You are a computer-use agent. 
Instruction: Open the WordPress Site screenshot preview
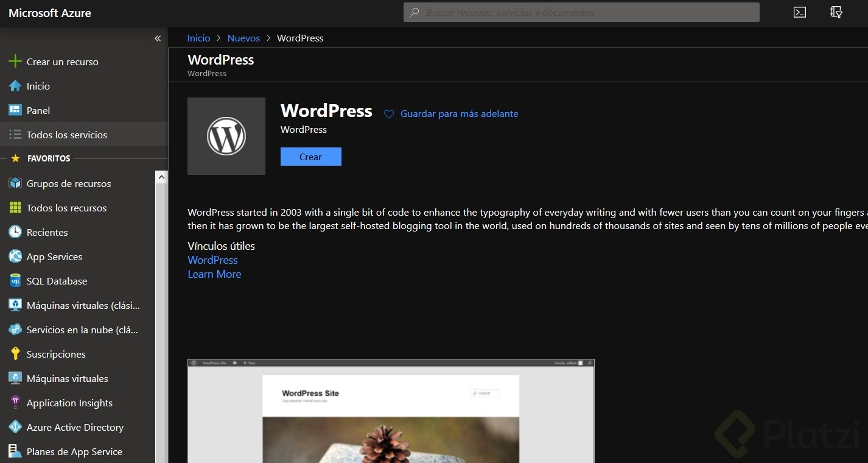point(391,411)
